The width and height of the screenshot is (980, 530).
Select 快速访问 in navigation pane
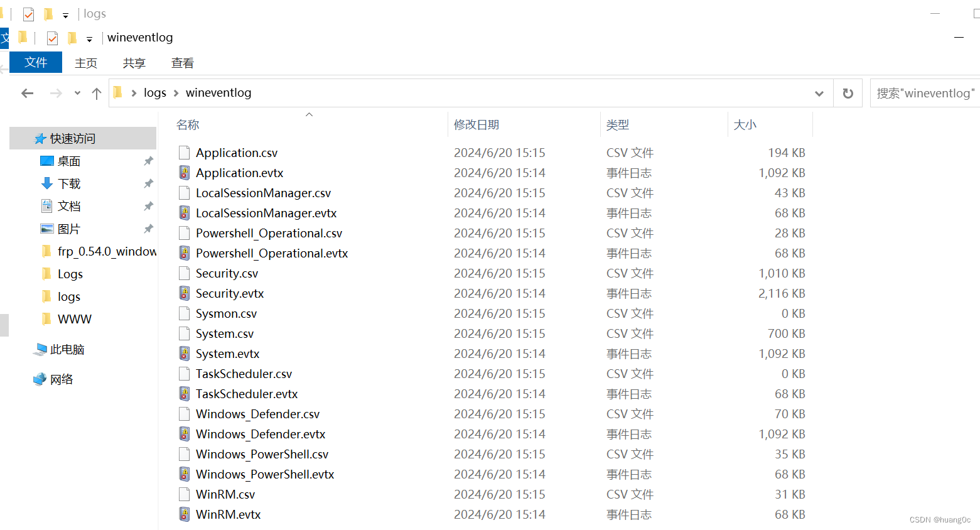(x=83, y=138)
